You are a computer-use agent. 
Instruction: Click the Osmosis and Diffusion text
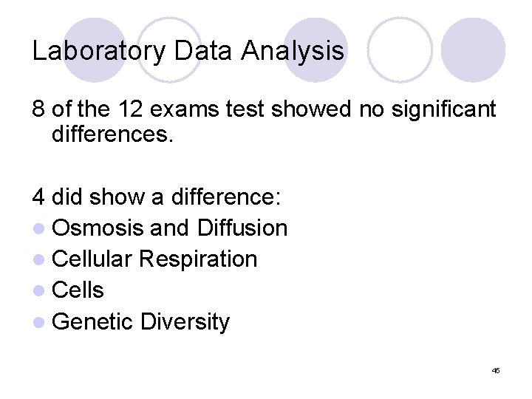tap(170, 228)
